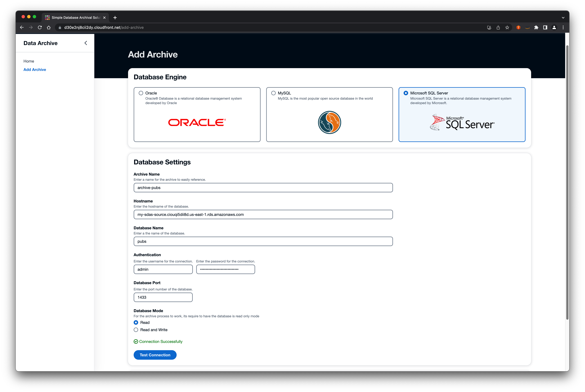Open a new browser tab
Viewport: 585px width, 392px height.
pos(115,17)
